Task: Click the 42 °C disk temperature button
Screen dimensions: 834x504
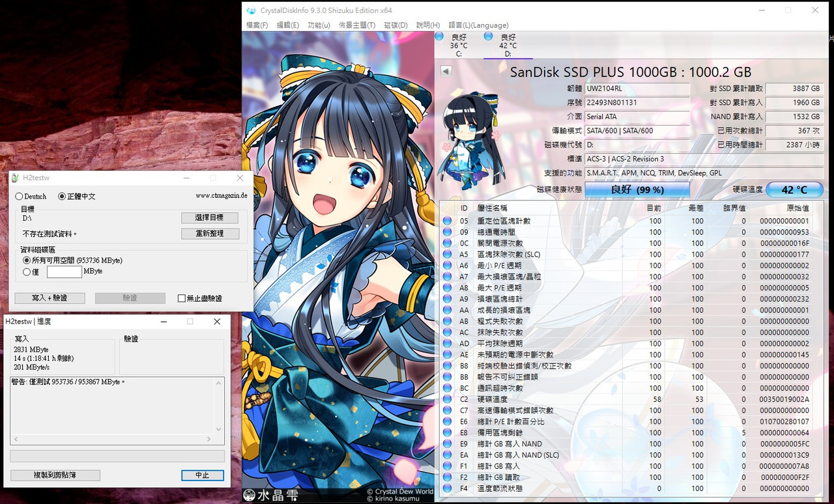Action: coord(794,190)
